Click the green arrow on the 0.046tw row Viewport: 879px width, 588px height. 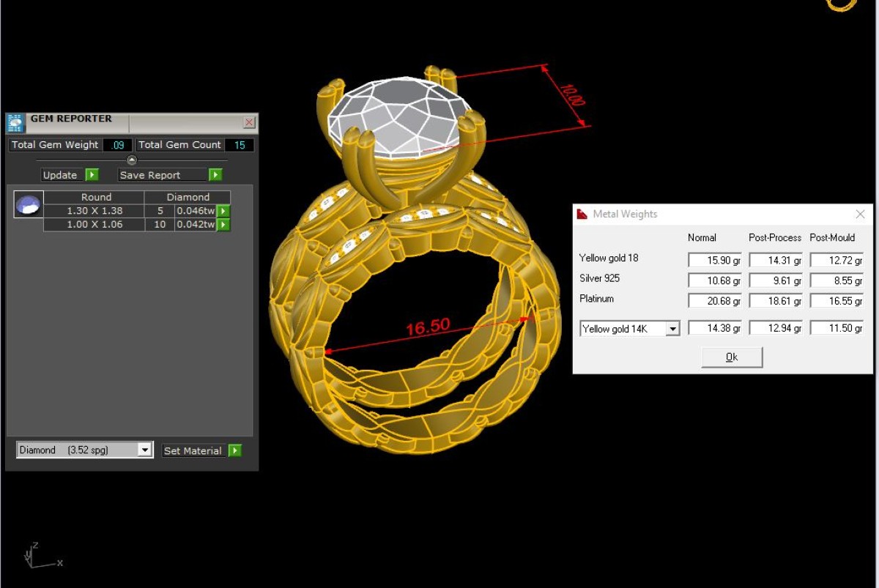click(x=223, y=211)
